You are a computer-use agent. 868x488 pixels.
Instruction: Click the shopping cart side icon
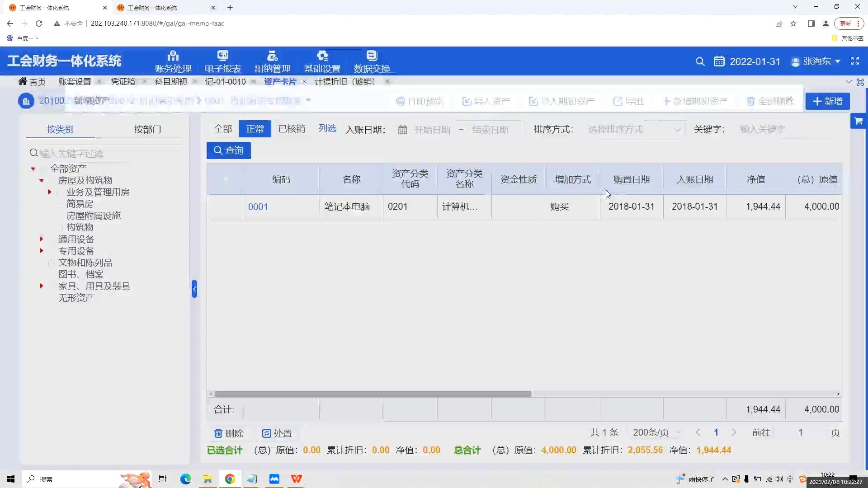click(x=858, y=121)
